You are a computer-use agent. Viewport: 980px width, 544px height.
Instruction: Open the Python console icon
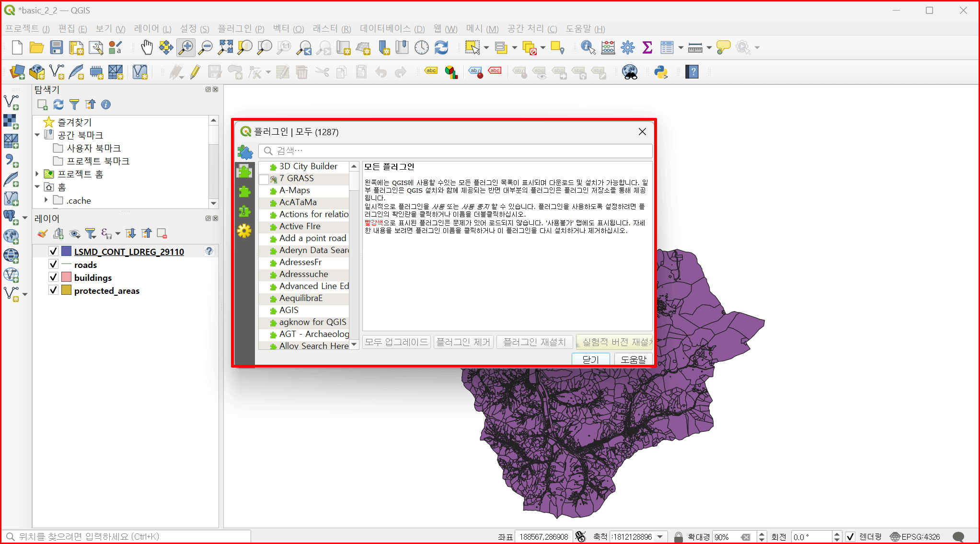[x=661, y=72]
